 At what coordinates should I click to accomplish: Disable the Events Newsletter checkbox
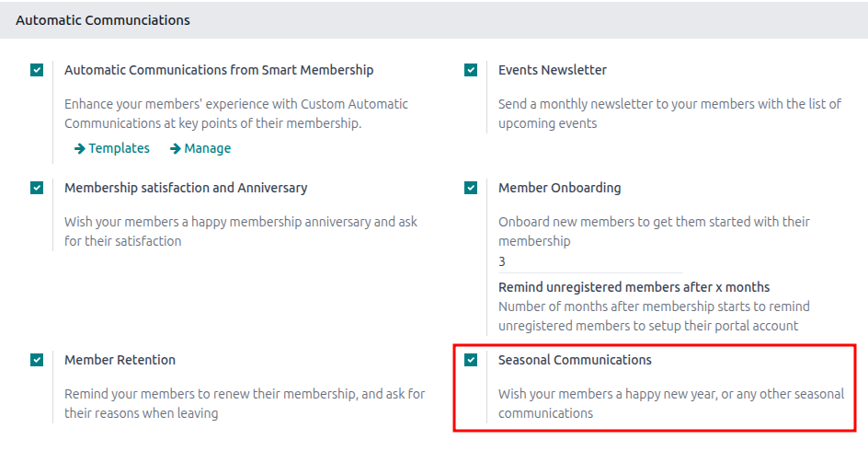click(471, 70)
